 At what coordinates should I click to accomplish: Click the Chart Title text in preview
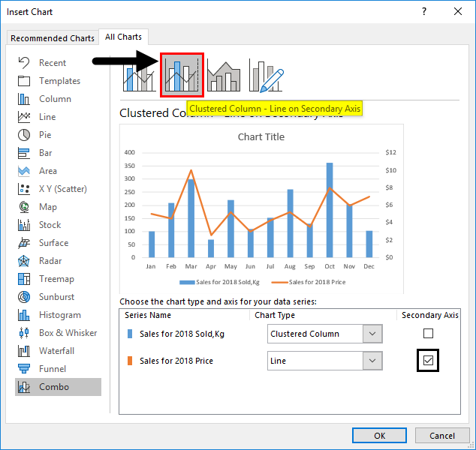click(x=261, y=136)
